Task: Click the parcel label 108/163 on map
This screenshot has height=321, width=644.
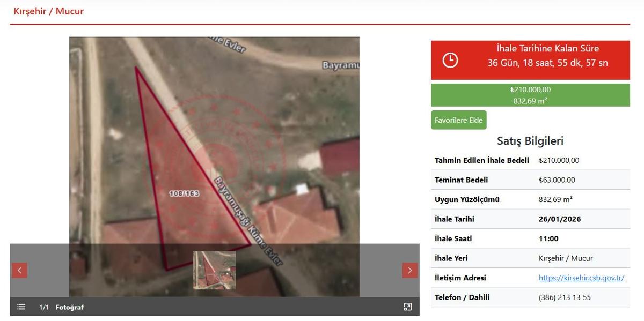Action: pyautogui.click(x=184, y=193)
